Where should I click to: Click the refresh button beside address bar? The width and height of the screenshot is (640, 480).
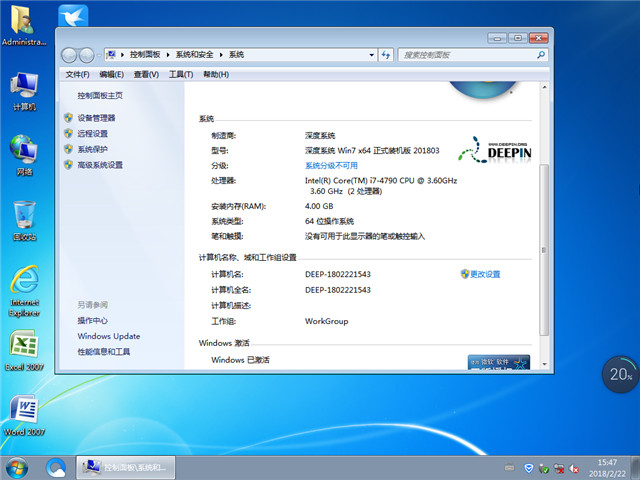click(386, 55)
